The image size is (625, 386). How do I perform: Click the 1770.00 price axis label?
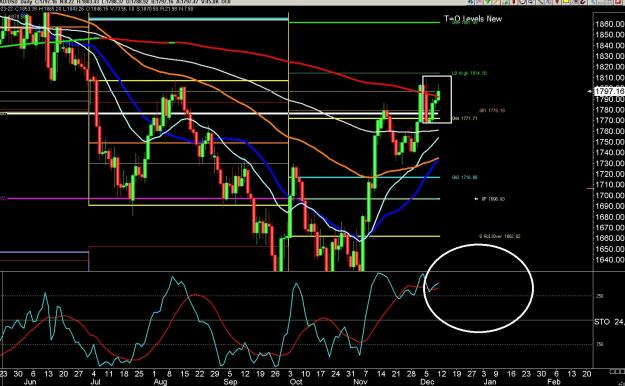[x=609, y=120]
